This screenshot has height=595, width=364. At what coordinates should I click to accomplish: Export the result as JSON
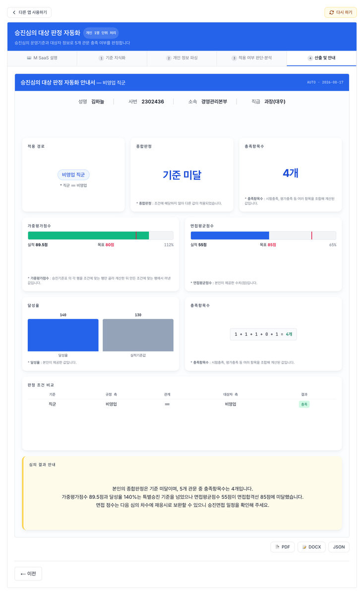(339, 547)
